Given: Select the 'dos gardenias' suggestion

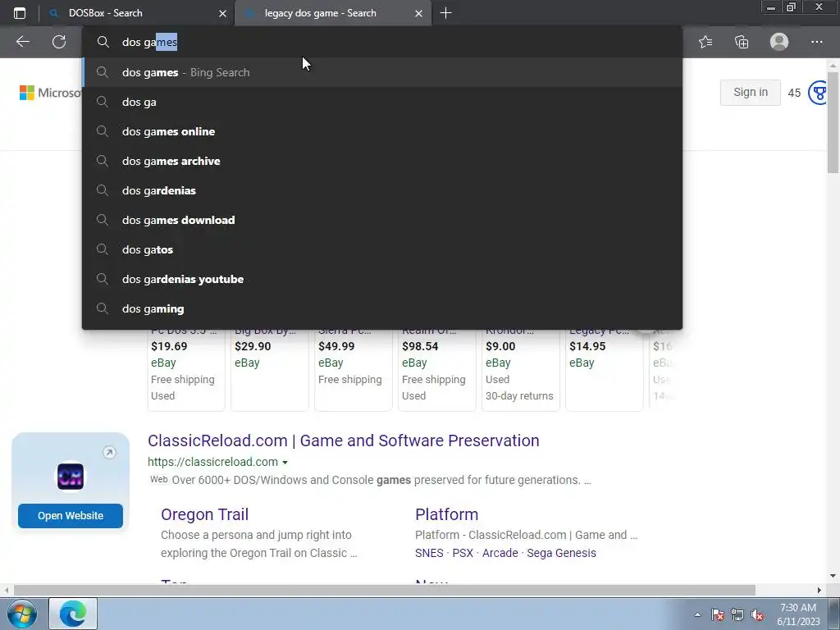Looking at the screenshot, I should click(382, 190).
